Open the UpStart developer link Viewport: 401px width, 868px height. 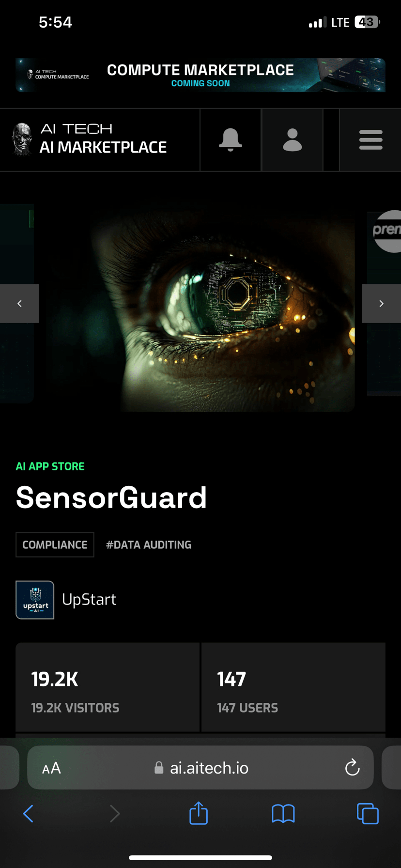pos(89,600)
